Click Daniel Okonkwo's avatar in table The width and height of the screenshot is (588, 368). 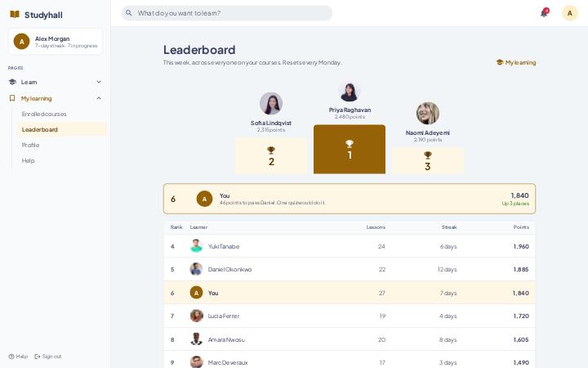tap(196, 269)
